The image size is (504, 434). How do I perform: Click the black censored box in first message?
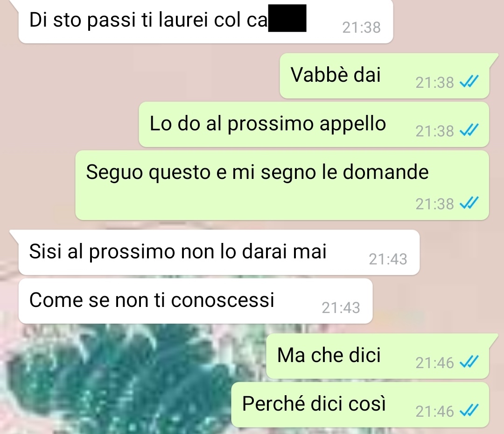coord(287,18)
